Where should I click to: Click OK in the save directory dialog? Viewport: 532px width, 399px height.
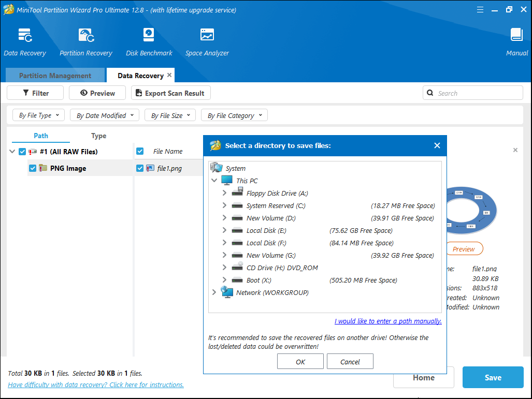pyautogui.click(x=300, y=362)
